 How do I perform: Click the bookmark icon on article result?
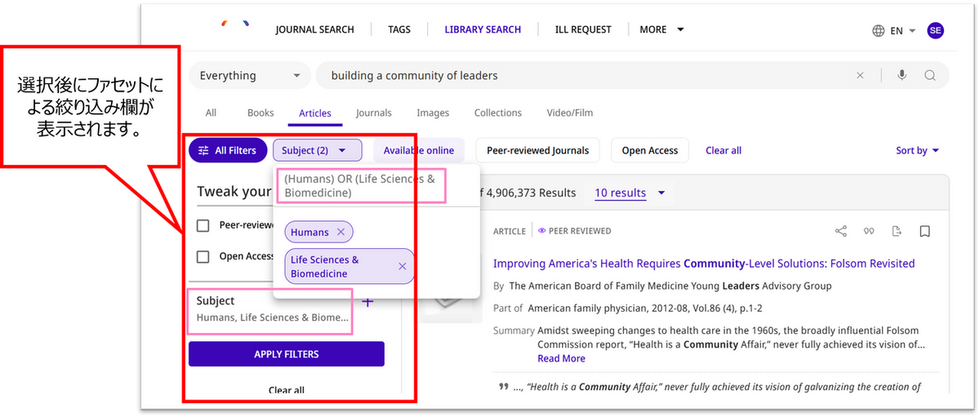tap(924, 232)
